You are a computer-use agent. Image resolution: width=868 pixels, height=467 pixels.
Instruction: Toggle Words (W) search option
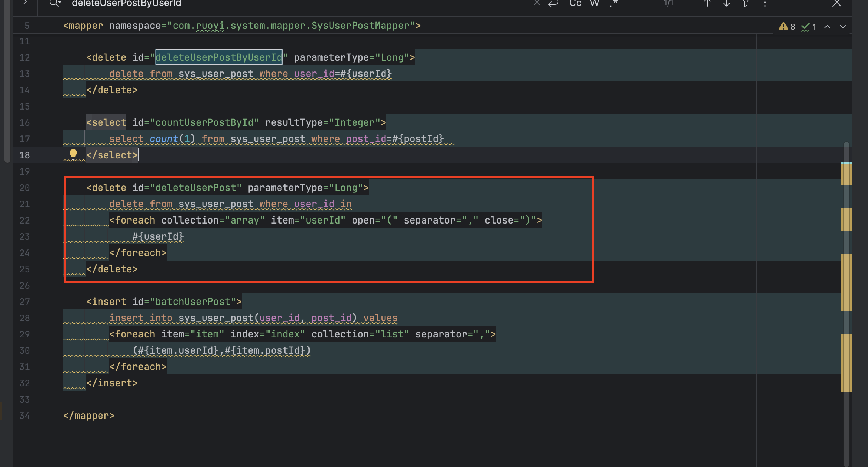tap(595, 3)
